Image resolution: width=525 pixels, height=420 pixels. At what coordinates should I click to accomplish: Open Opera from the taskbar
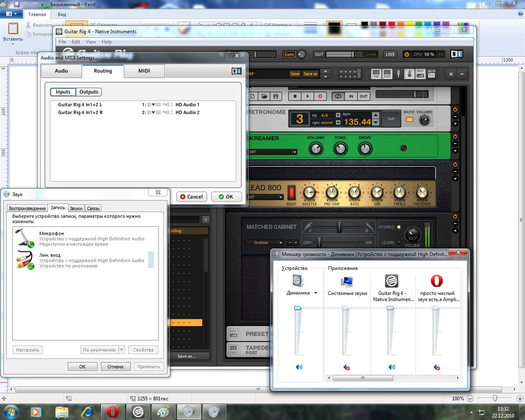[x=112, y=411]
